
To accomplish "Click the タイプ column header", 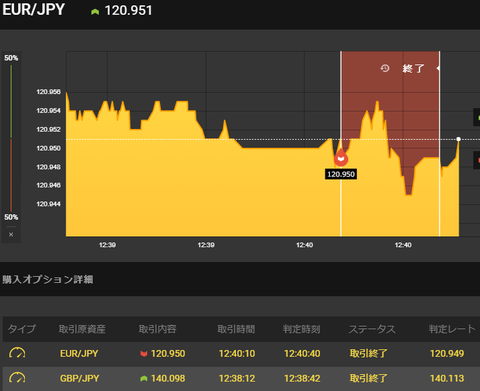I will pyautogui.click(x=22, y=329).
